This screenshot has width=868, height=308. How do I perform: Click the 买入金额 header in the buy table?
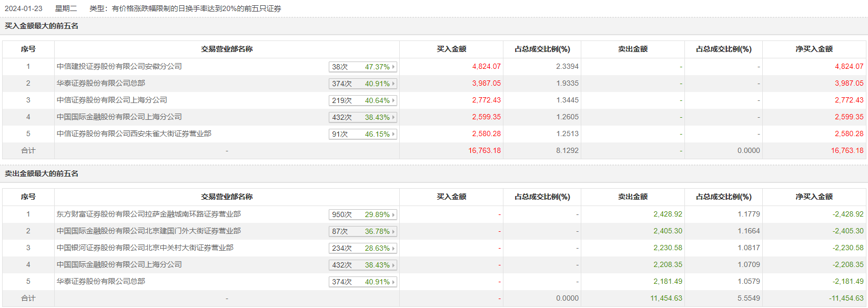pyautogui.click(x=451, y=49)
